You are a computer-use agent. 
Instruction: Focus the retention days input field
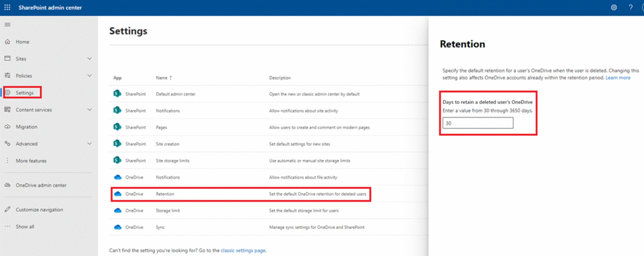pos(478,123)
